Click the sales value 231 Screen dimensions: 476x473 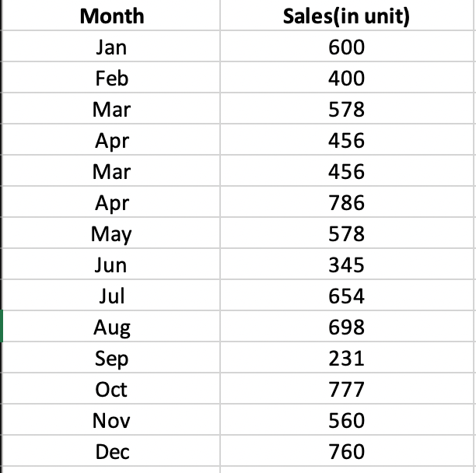[345, 359]
